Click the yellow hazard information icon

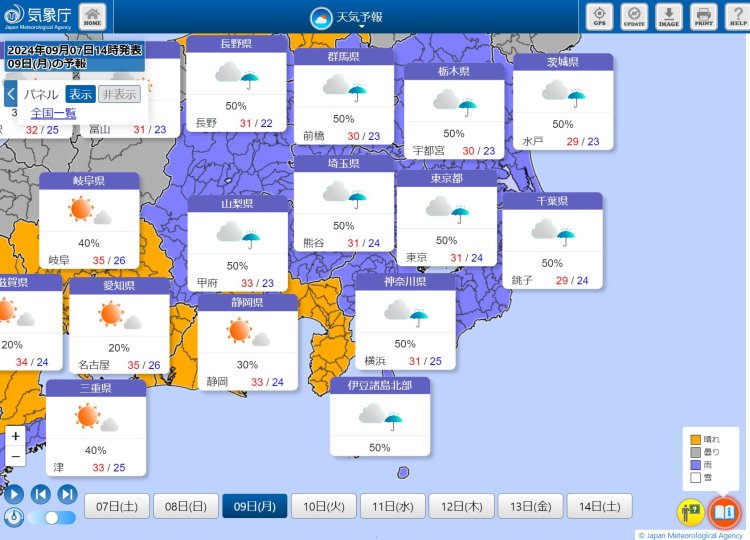tap(689, 513)
